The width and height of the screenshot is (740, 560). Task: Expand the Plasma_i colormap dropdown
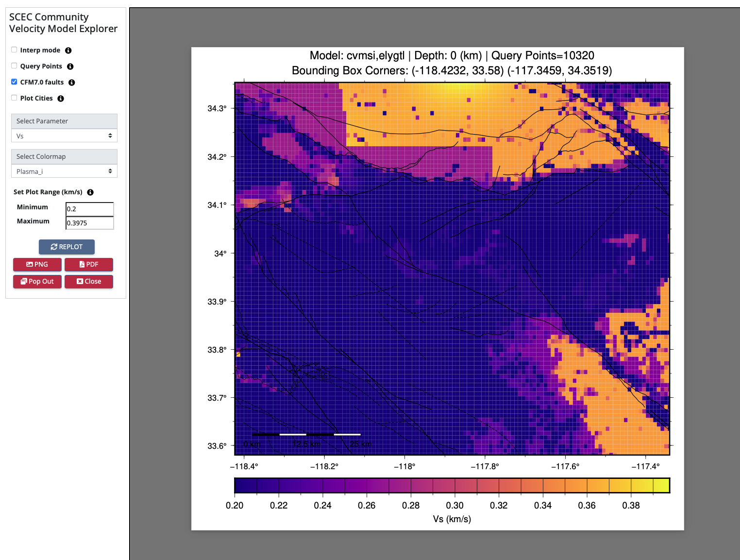click(64, 171)
